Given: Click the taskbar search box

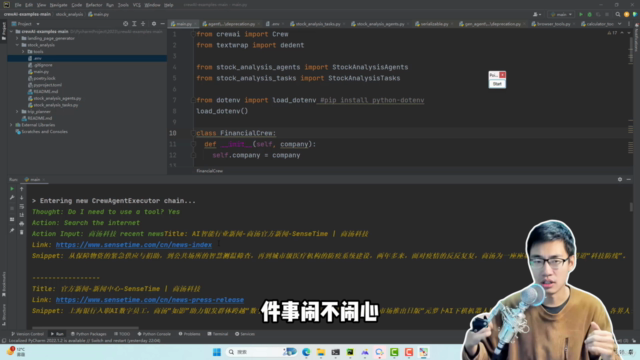Looking at the screenshot, I should pyautogui.click(x=261, y=352).
